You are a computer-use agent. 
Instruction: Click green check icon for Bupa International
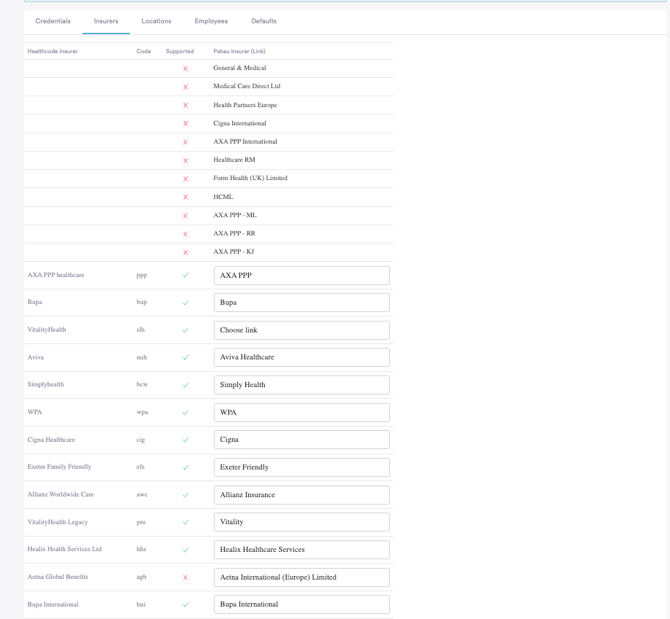coord(185,605)
